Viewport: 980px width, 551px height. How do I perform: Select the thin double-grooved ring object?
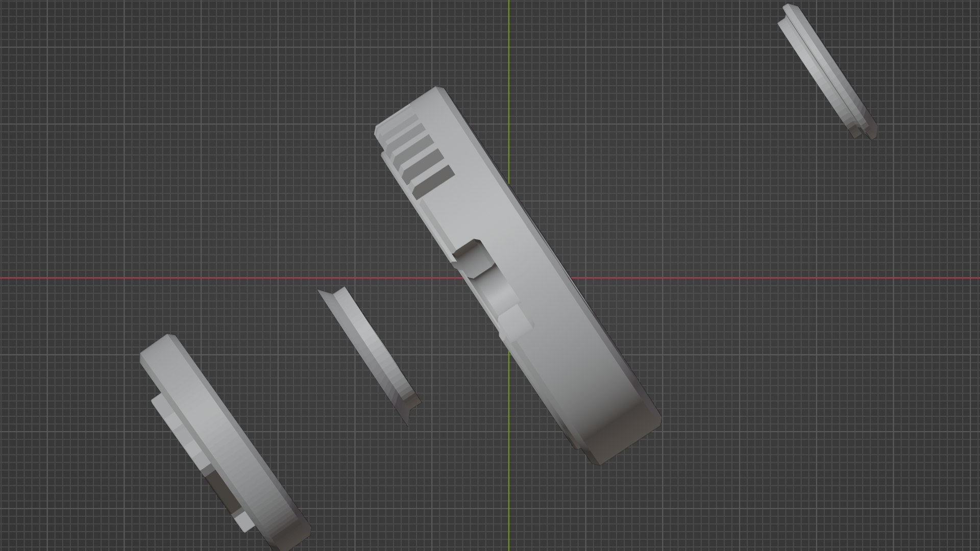tap(827, 71)
